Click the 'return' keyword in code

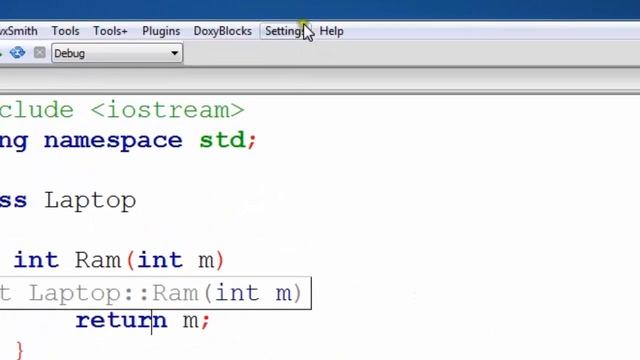point(121,320)
